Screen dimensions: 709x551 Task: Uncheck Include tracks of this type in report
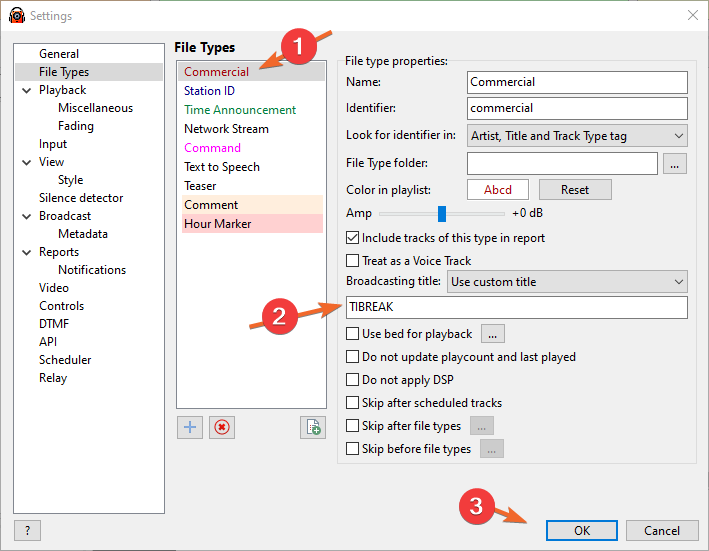(352, 238)
